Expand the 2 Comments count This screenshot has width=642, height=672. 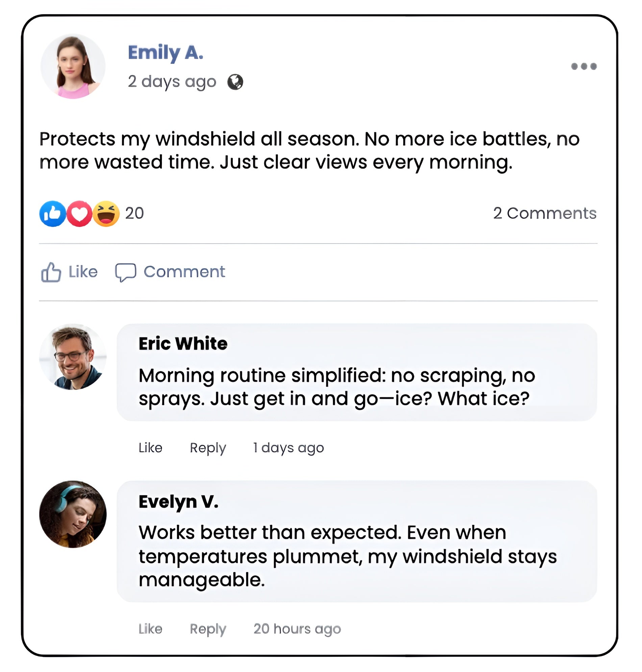pyautogui.click(x=544, y=213)
